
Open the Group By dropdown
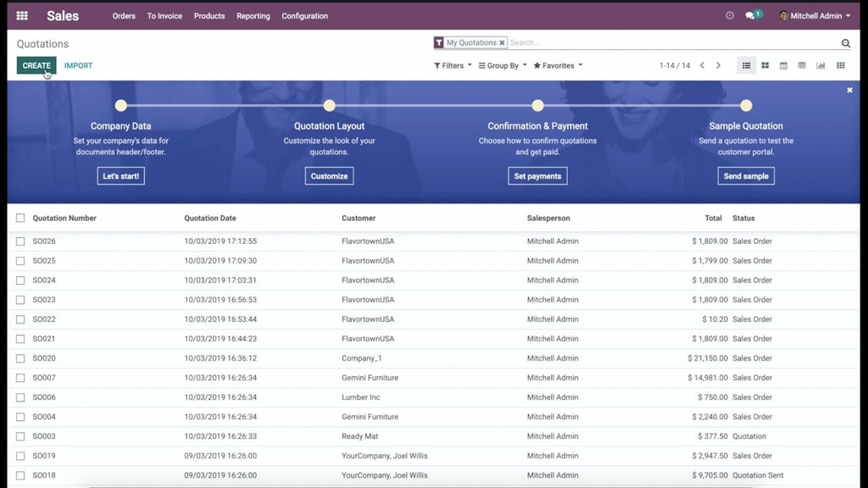pyautogui.click(x=503, y=65)
